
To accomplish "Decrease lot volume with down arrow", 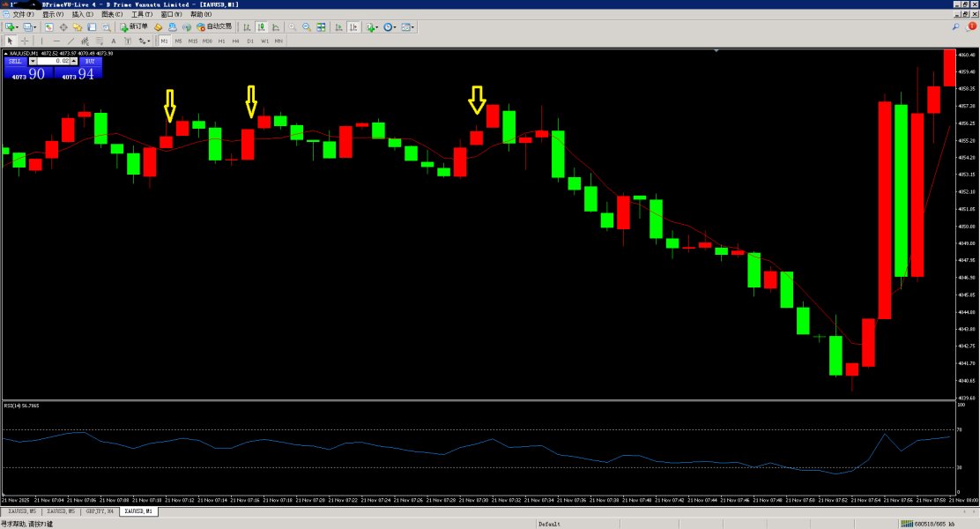I will [33, 62].
